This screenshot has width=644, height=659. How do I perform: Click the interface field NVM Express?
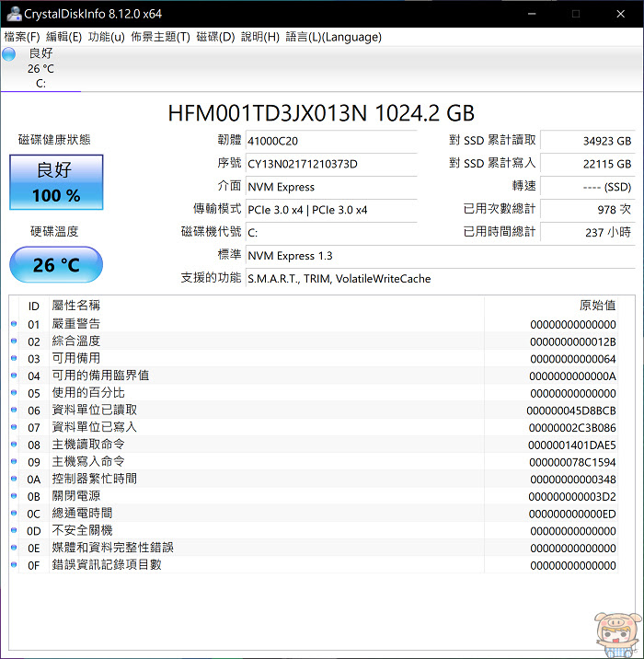[331, 187]
